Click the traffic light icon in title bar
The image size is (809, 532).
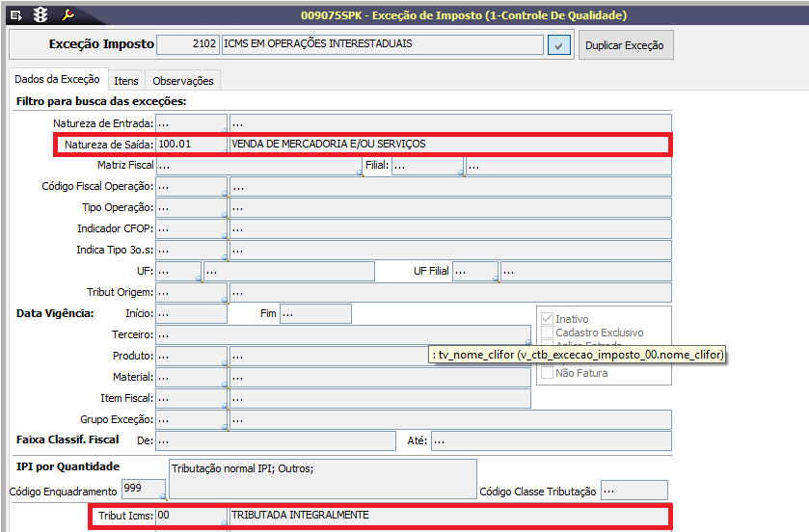coord(40,15)
